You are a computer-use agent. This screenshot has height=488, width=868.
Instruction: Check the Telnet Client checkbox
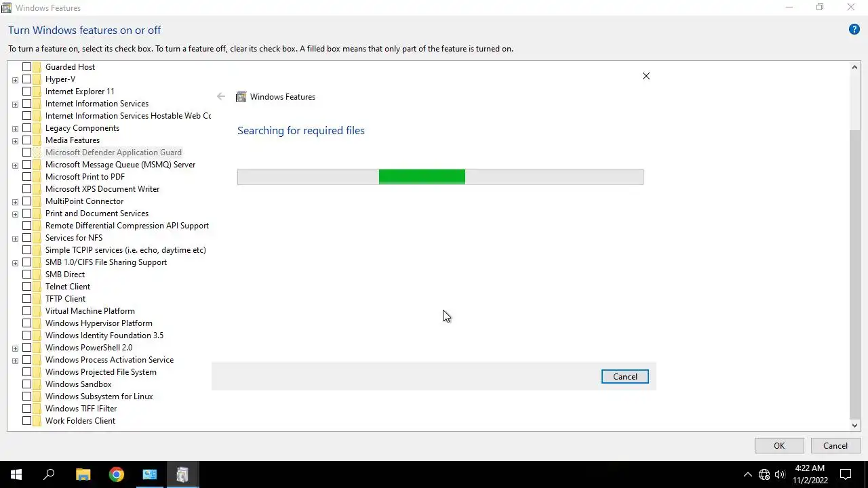(x=27, y=287)
